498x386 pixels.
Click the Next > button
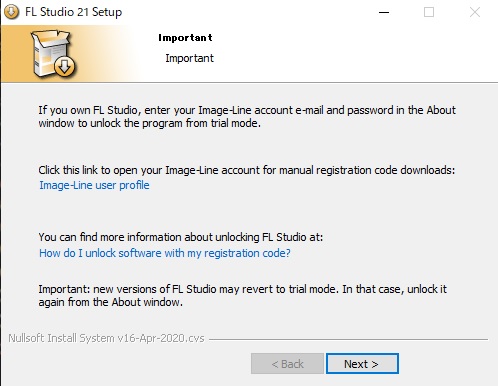(362, 364)
